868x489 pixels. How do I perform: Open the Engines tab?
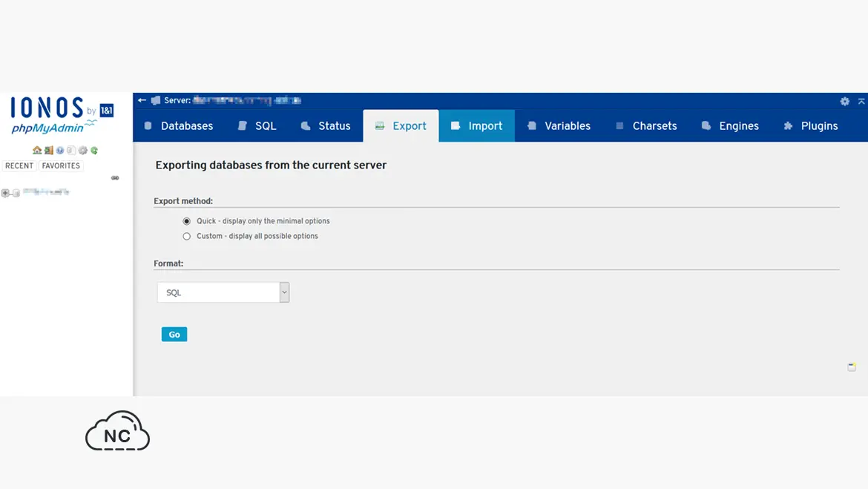coord(731,125)
